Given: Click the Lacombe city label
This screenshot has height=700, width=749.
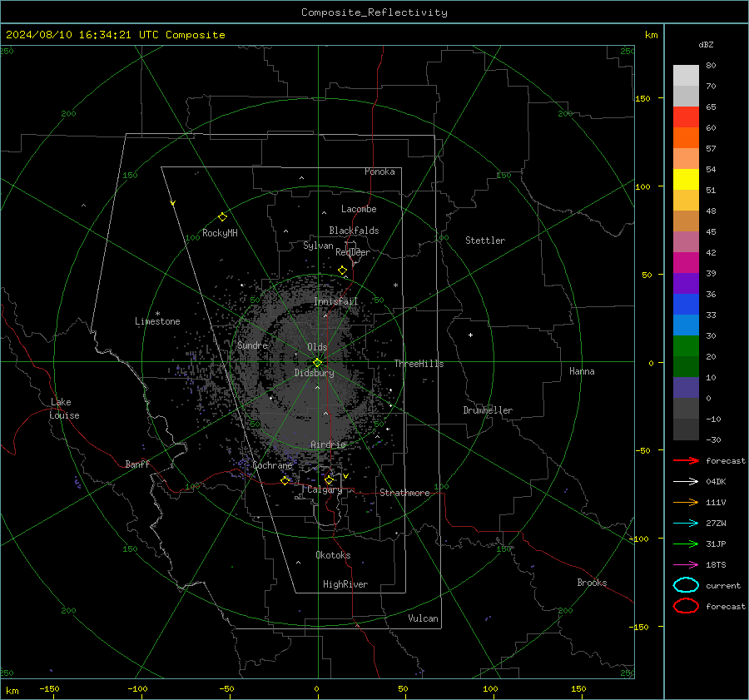Looking at the screenshot, I should 359,209.
